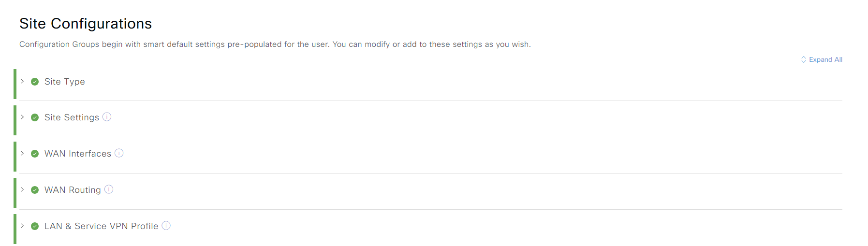Open the WAN Routing section label
This screenshot has height=246, width=868.
coord(73,190)
